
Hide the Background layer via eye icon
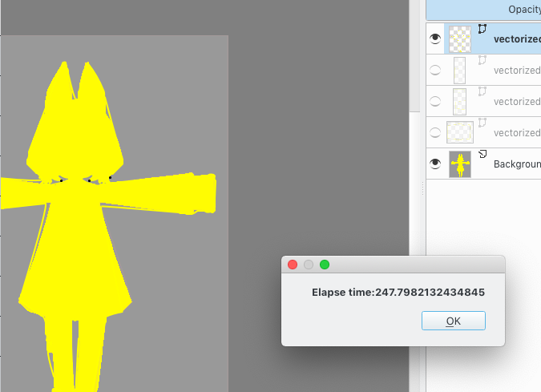coord(435,164)
